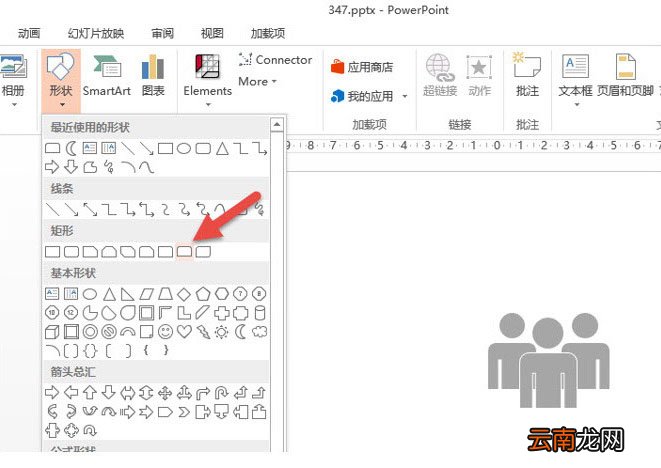This screenshot has height=468, width=661.
Task: Choose the chevron arrow shape
Action: 184,412
